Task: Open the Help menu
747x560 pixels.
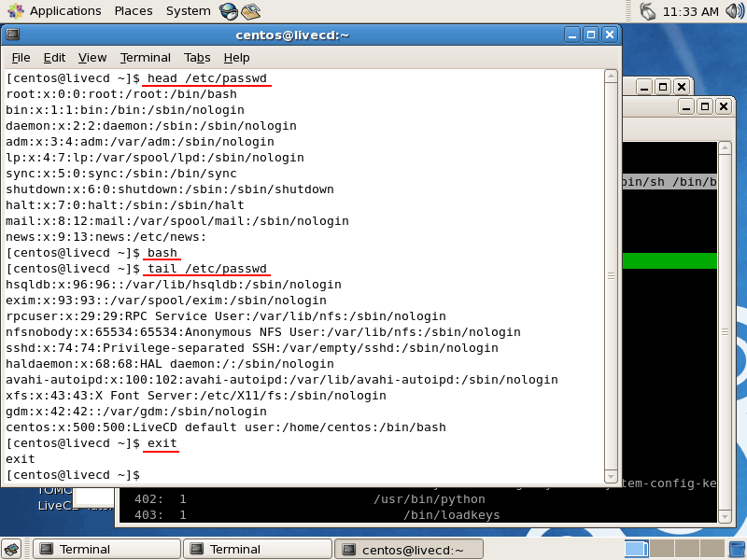Action: pyautogui.click(x=237, y=58)
